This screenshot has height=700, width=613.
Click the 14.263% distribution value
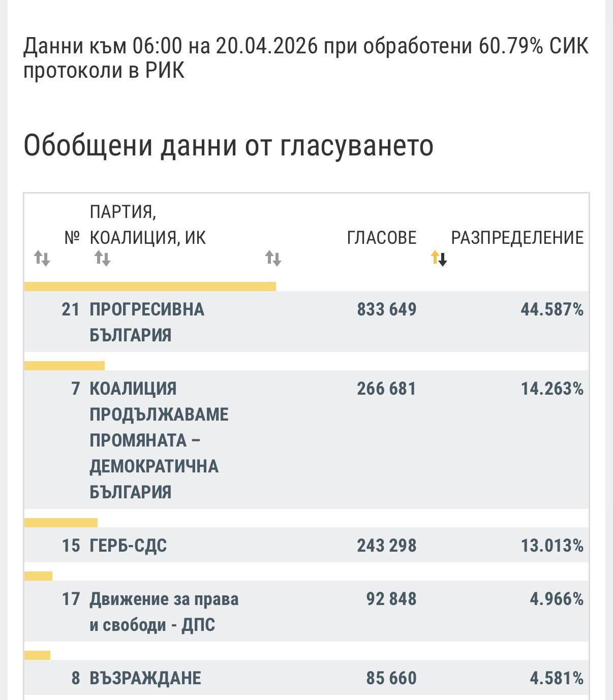tap(552, 389)
